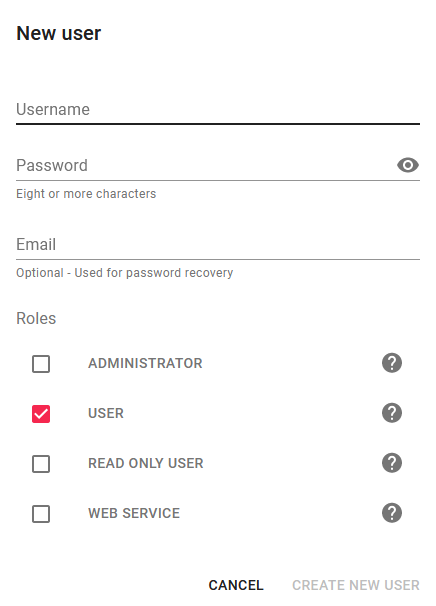The width and height of the screenshot is (436, 606).
Task: Click the ADMINISTRATOR role label text
Action: tap(145, 363)
